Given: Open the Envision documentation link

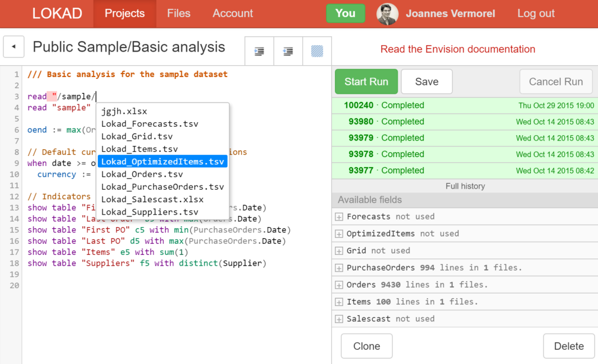Looking at the screenshot, I should coord(458,49).
